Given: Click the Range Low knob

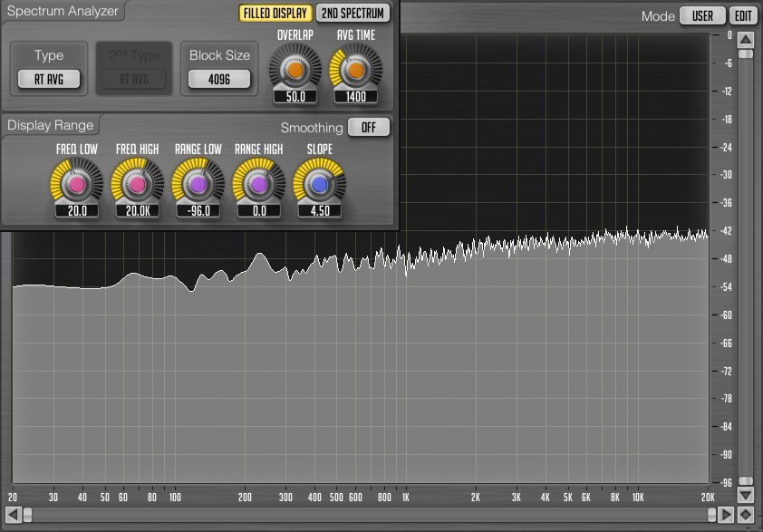Looking at the screenshot, I should tap(198, 184).
